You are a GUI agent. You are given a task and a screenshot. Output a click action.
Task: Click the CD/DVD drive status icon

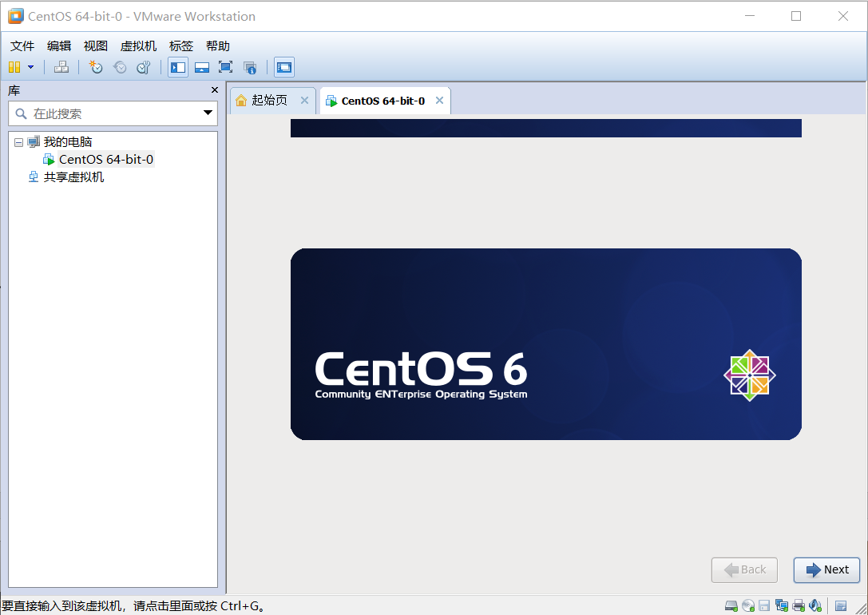[x=748, y=605]
